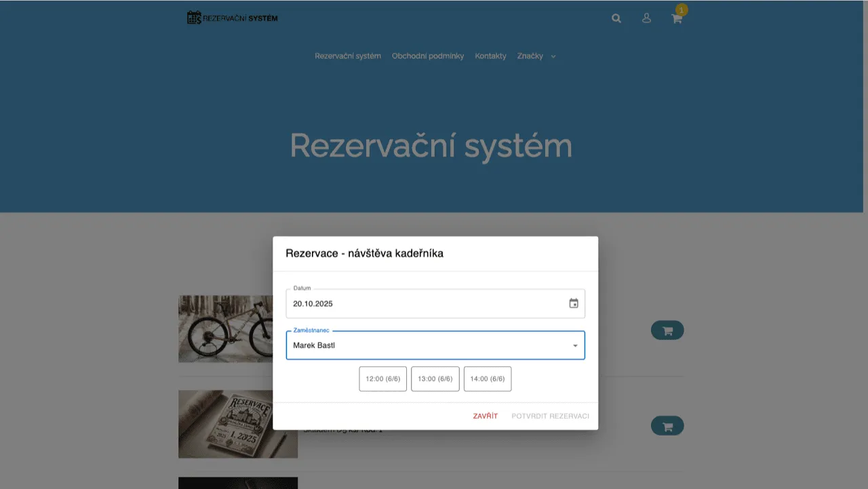Add the bicycle item using its cart button
The width and height of the screenshot is (868, 489).
(667, 330)
